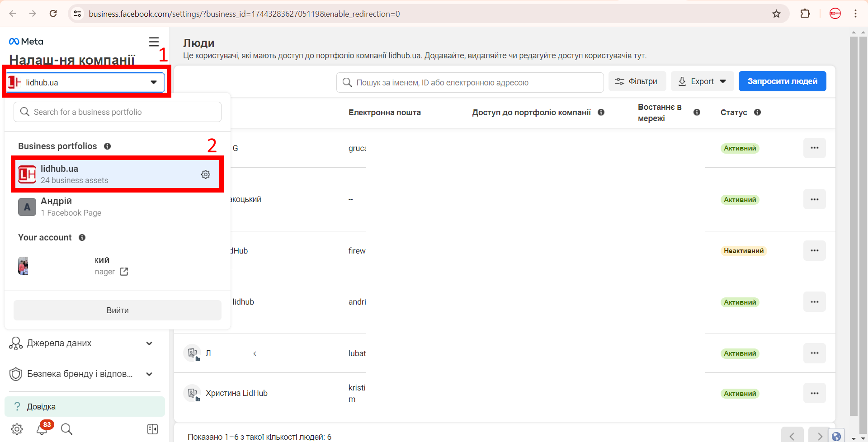Open settings gear in bottom bar
868x442 pixels.
click(17, 429)
